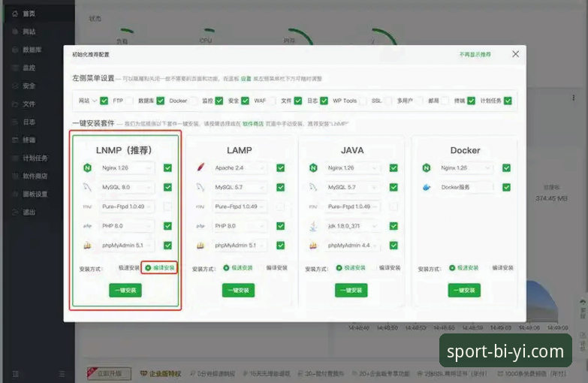
Task: Click the bottom-right icon in sidebar footer
Action: 62,374
